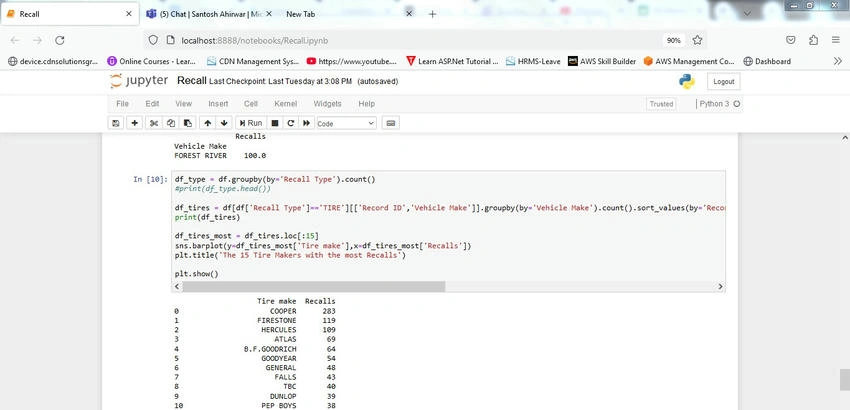Click the Trusted notebook indicator
This screenshot has height=410, width=850.
click(661, 104)
